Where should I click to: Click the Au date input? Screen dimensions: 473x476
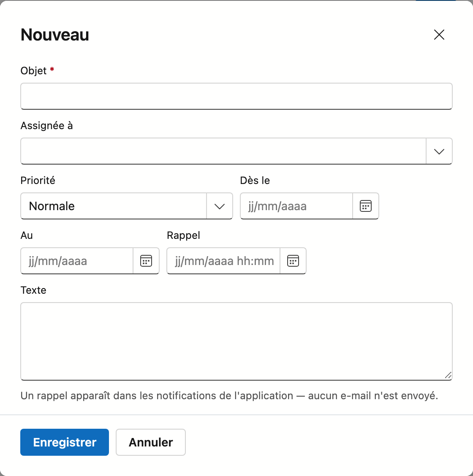(77, 261)
